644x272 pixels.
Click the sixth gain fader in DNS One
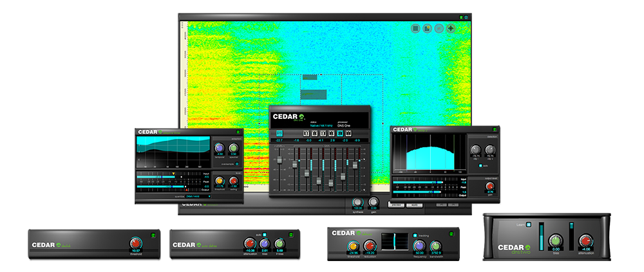click(355, 165)
